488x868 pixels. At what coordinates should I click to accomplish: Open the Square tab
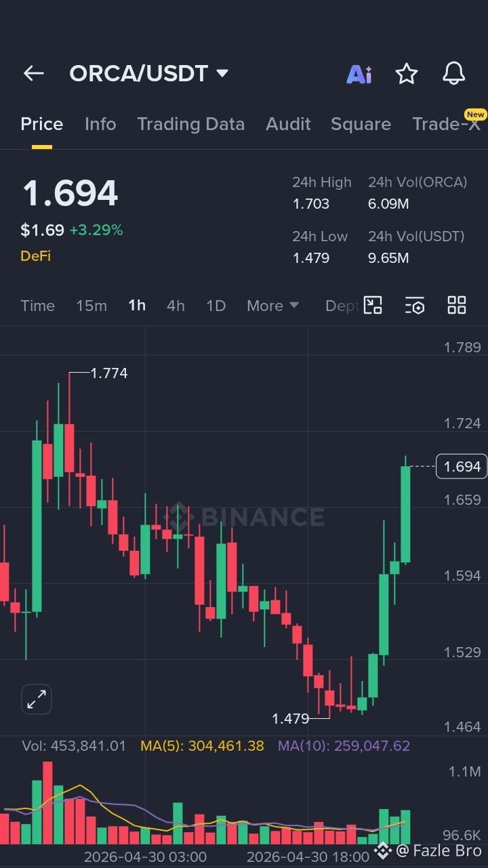(361, 124)
